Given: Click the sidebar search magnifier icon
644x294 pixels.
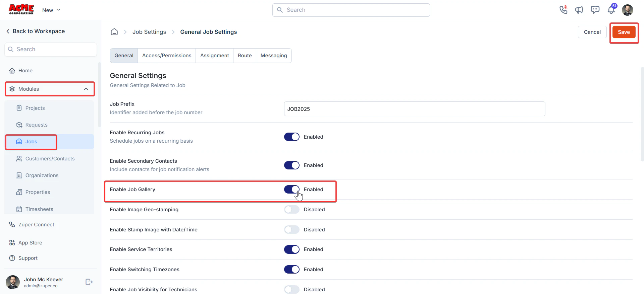Looking at the screenshot, I should coord(11,49).
